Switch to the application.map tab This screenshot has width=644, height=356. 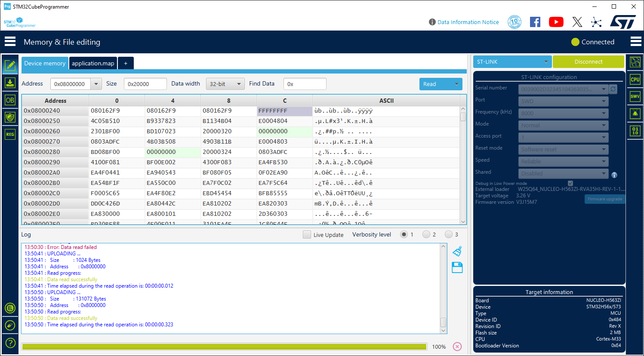[x=93, y=63]
